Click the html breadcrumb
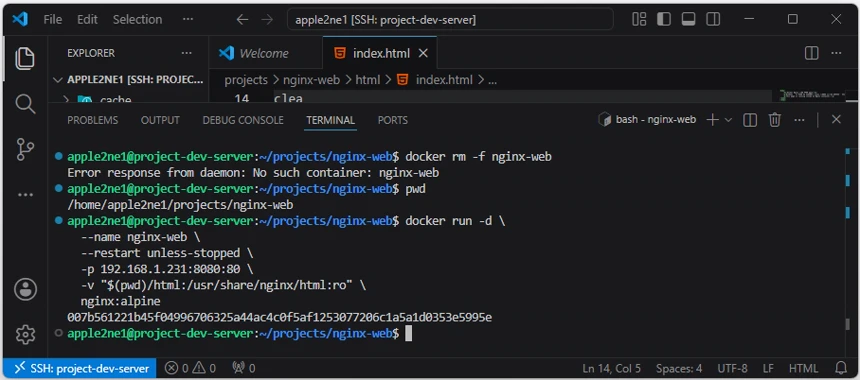The image size is (860, 380). pyautogui.click(x=367, y=80)
